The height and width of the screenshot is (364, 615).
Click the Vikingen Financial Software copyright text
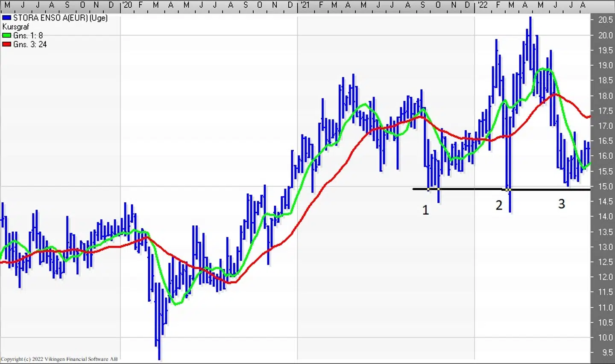coord(59,359)
